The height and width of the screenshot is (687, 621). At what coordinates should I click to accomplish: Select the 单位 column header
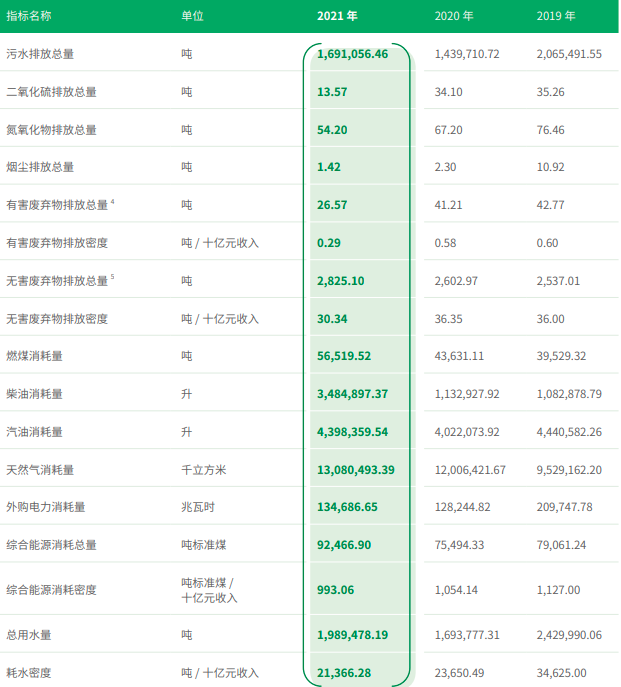tap(192, 16)
